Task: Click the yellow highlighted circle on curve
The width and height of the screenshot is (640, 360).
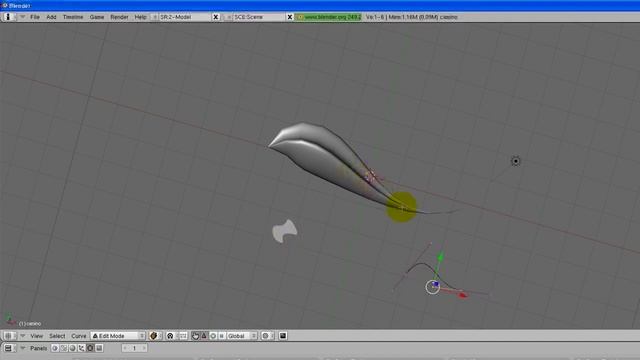Action: tap(402, 207)
